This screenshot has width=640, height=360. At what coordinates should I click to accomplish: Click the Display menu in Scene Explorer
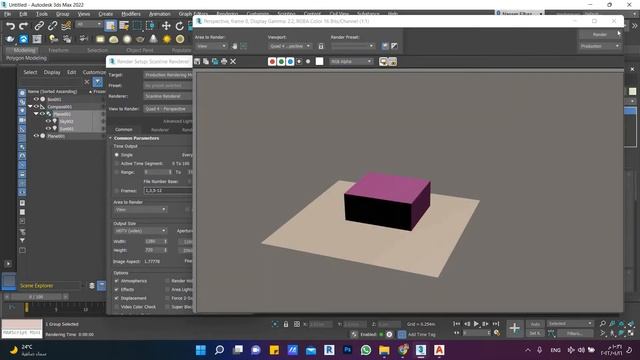(x=52, y=72)
